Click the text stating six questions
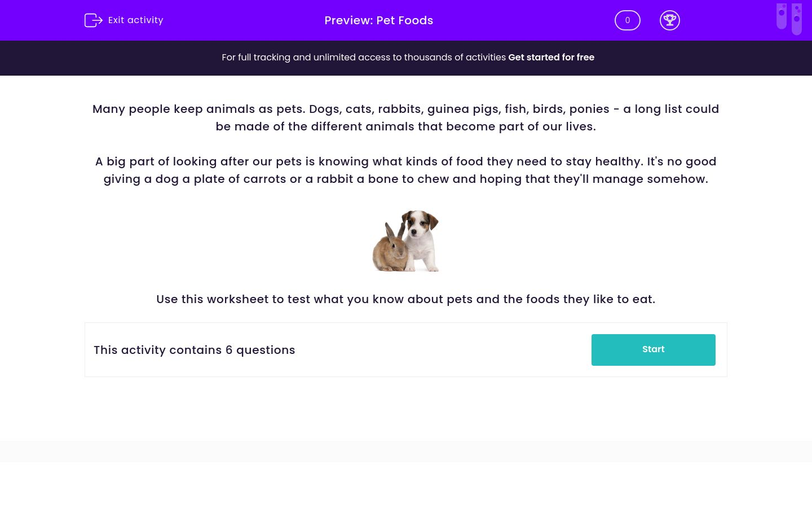This screenshot has height=508, width=812. (194, 350)
